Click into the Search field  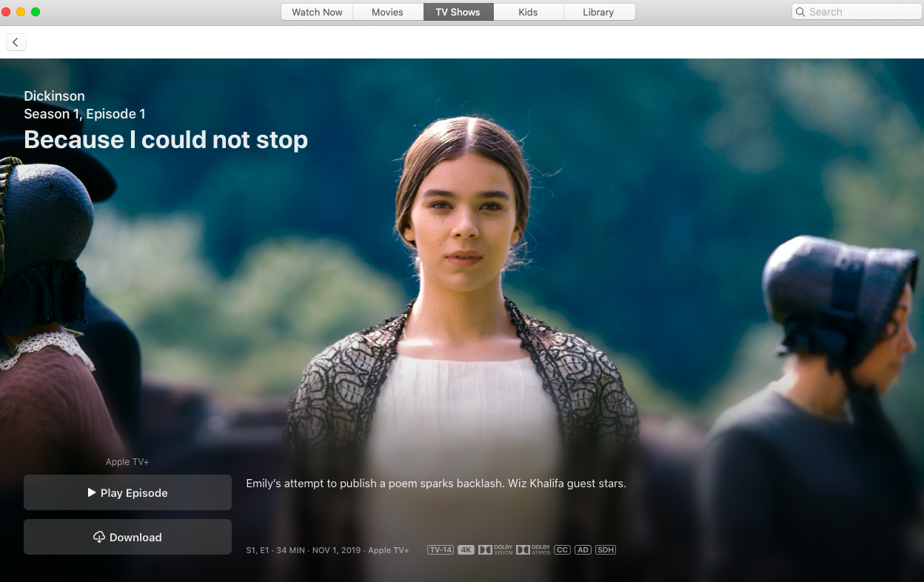857,12
